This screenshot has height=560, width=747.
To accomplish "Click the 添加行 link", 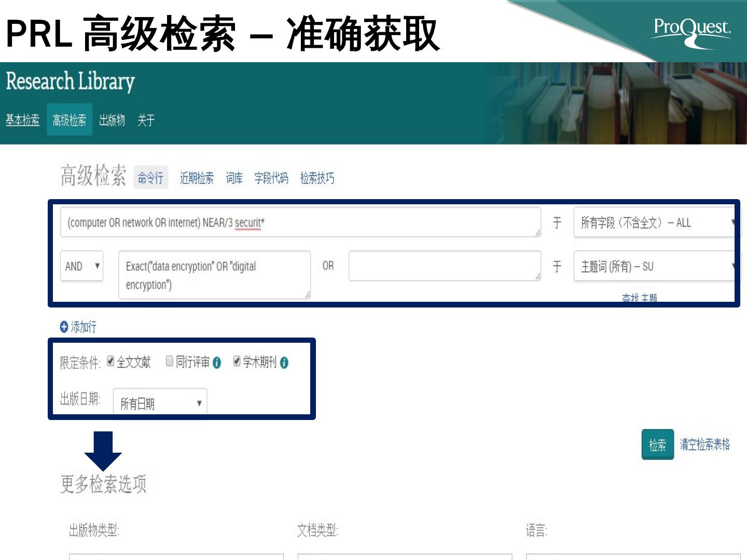I will tap(84, 327).
